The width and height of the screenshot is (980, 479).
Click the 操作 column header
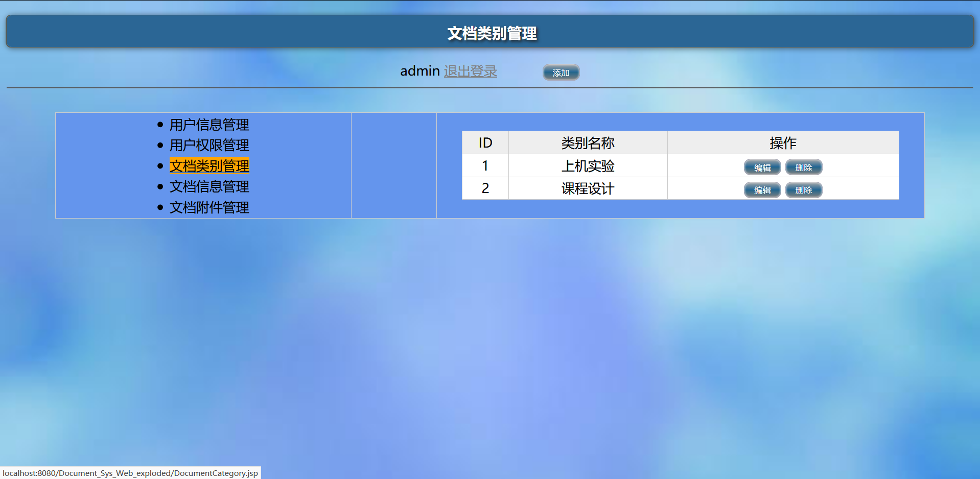pyautogui.click(x=783, y=143)
